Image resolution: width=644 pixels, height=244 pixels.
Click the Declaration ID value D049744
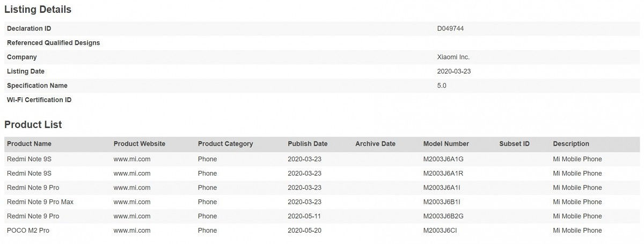pos(450,28)
